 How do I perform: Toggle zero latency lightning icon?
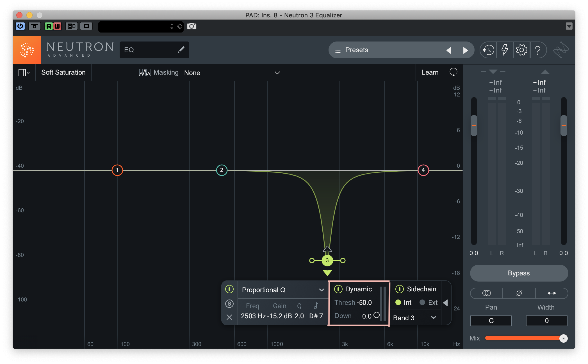[505, 50]
